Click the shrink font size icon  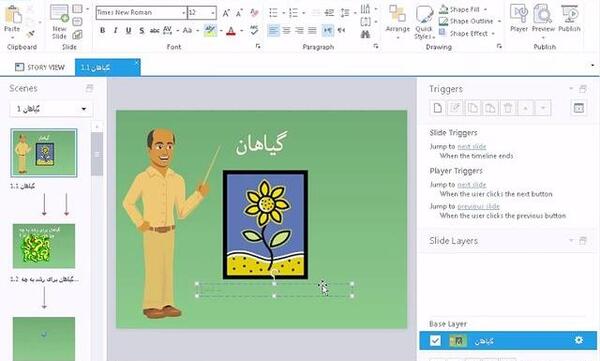point(240,13)
